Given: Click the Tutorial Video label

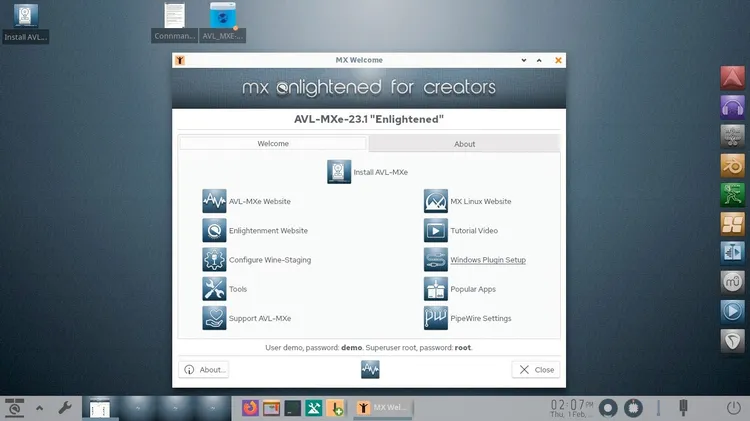Looking at the screenshot, I should coord(474,231).
